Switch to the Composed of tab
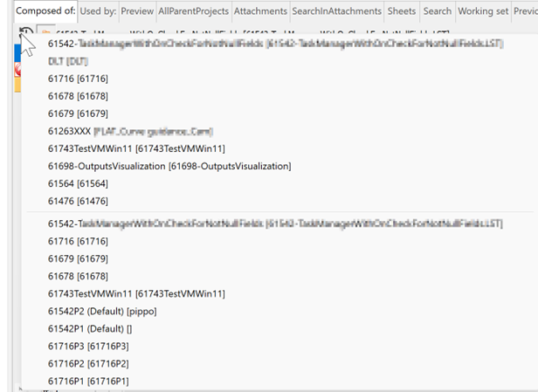538x392 pixels. (45, 11)
